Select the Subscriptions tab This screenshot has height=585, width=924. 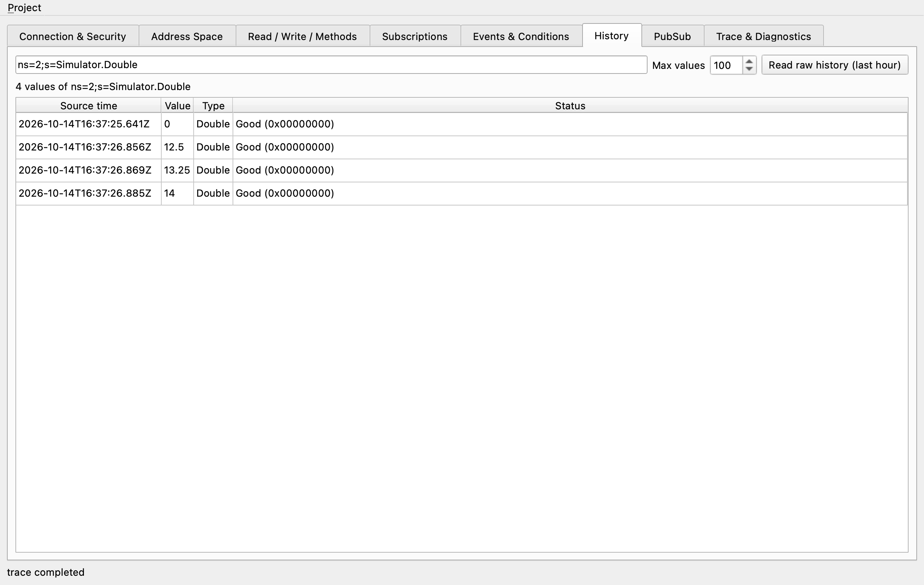pyautogui.click(x=415, y=36)
